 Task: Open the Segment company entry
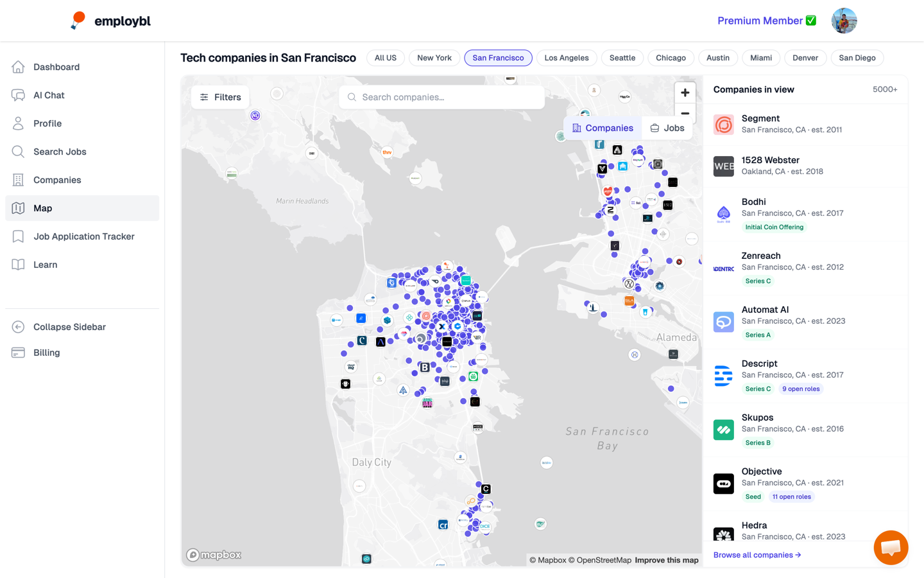tap(805, 125)
